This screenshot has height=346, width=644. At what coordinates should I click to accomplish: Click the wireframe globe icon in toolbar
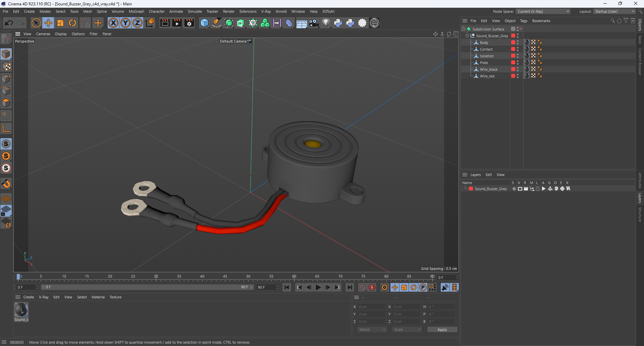tap(374, 23)
